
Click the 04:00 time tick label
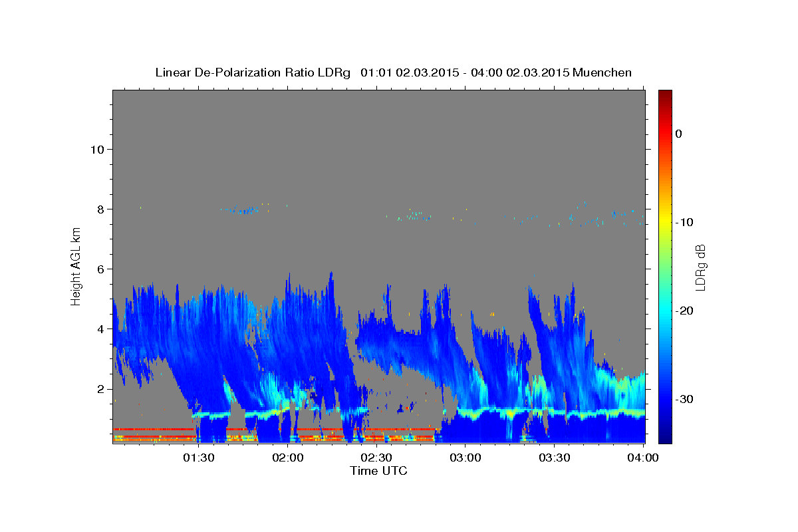[643, 459]
